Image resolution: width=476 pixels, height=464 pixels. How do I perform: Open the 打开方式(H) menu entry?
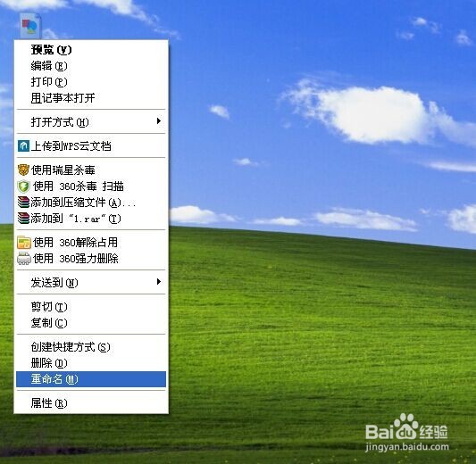coord(91,122)
